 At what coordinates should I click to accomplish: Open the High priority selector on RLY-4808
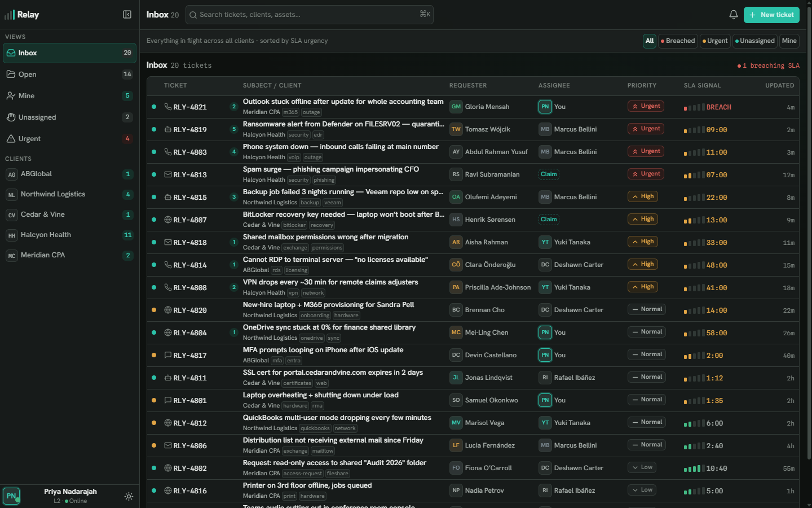point(643,287)
